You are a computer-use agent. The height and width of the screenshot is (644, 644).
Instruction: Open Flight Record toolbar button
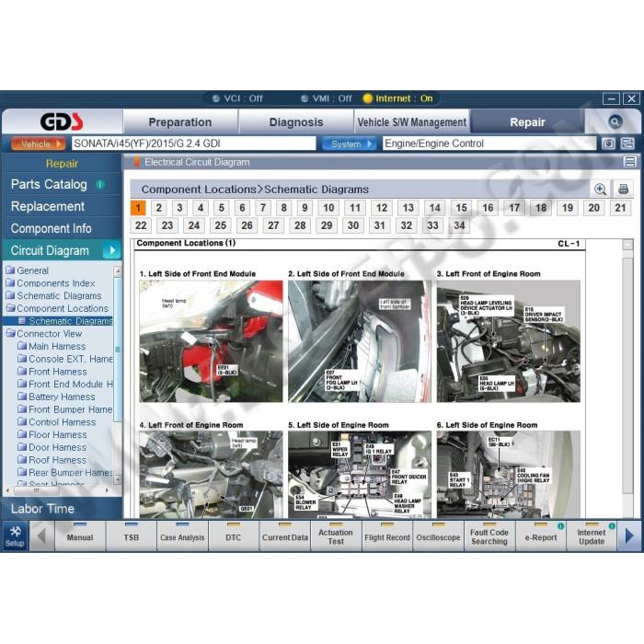click(387, 535)
